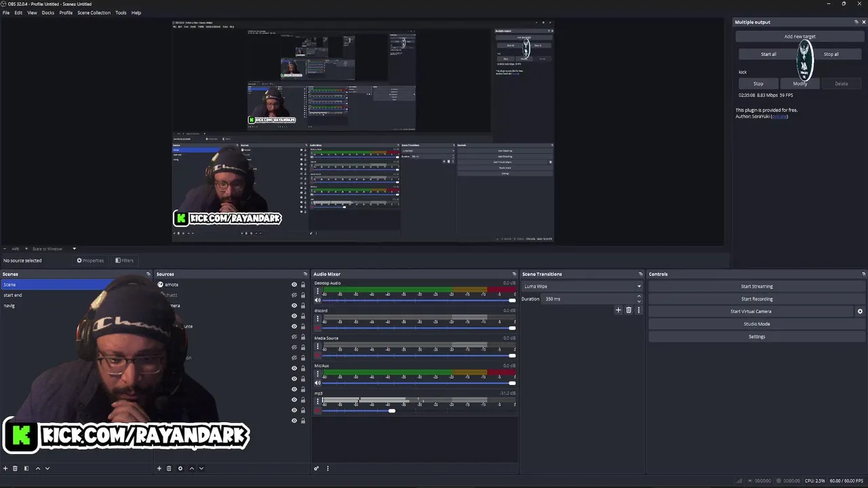Viewport: 868px width, 488px height.
Task: Add a new scene with the plus icon in Scenes
Action: tap(5, 468)
